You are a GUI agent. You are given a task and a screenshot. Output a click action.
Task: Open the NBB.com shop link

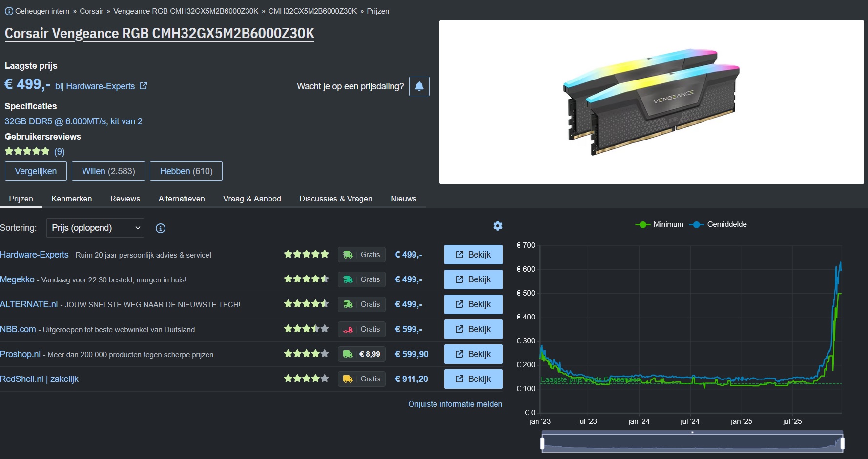click(18, 329)
